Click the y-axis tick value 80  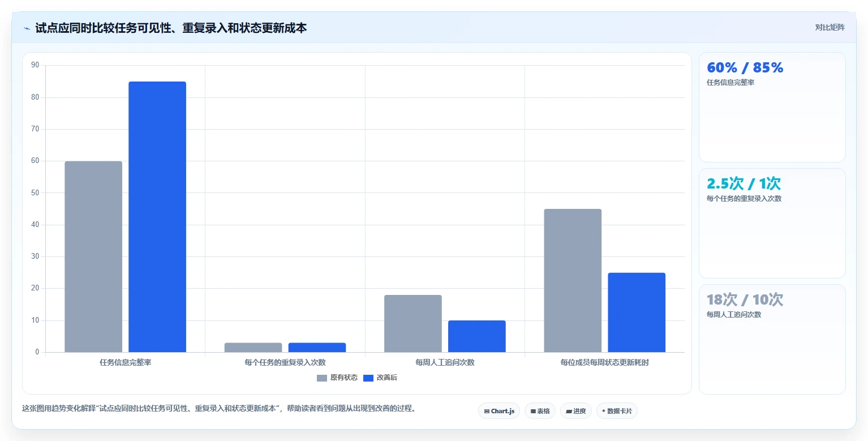pos(35,97)
